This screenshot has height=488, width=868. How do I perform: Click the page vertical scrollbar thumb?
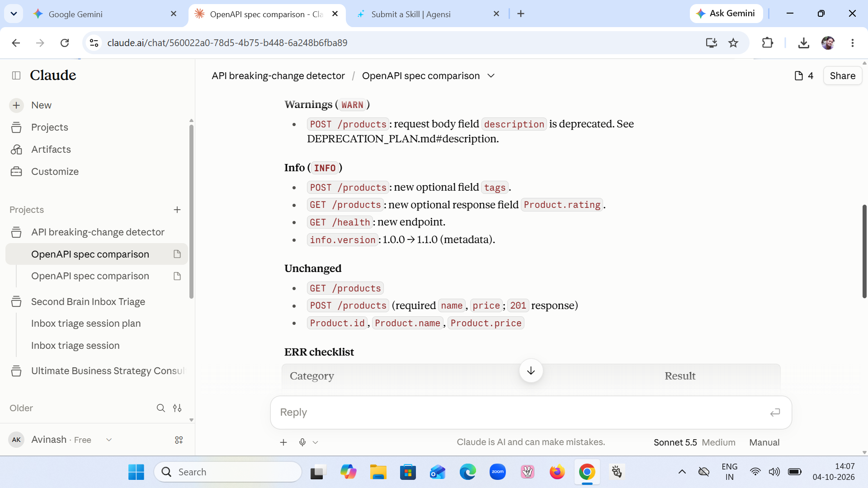(x=864, y=251)
